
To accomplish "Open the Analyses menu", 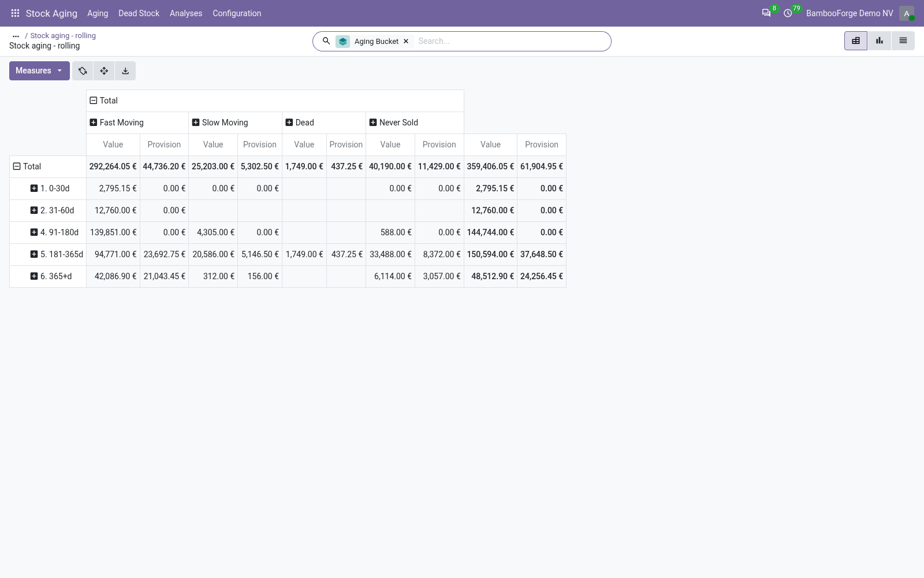I will pyautogui.click(x=186, y=13).
